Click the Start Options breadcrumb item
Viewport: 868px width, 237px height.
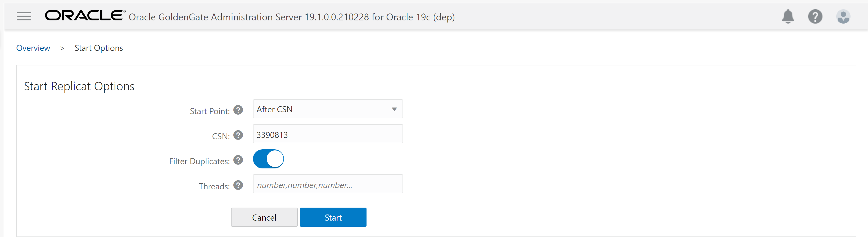[99, 48]
